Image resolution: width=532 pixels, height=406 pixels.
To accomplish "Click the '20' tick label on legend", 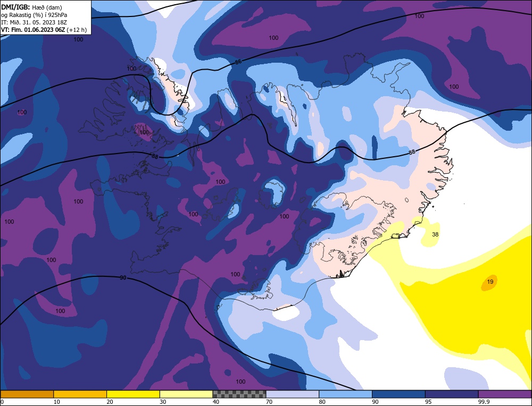I will click(110, 402).
